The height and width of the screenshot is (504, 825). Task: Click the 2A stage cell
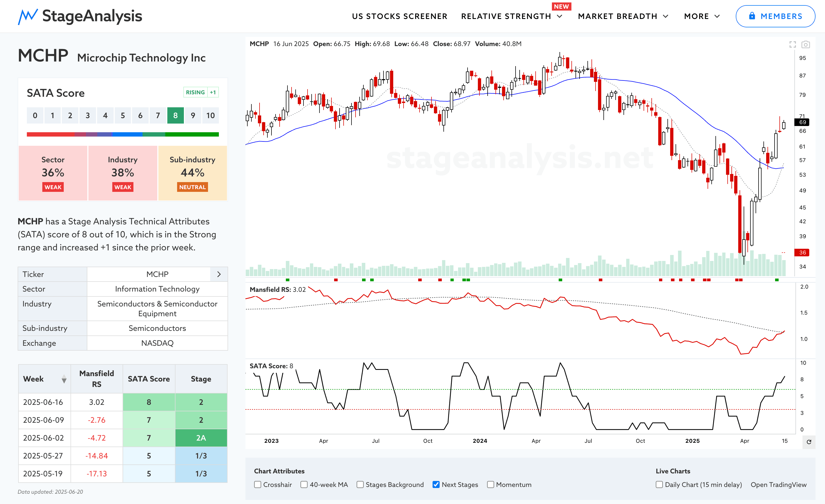click(201, 438)
